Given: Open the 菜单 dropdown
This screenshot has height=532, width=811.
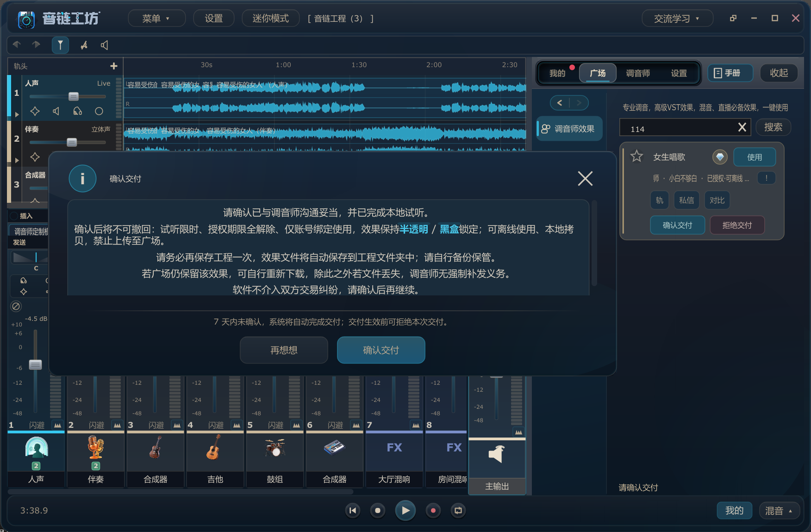Looking at the screenshot, I should tap(156, 19).
